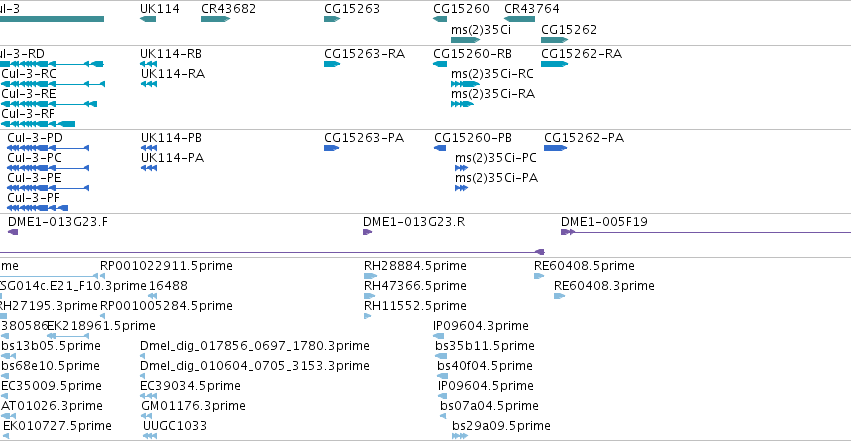Click the bs40f04.5prime EST label

click(x=485, y=366)
